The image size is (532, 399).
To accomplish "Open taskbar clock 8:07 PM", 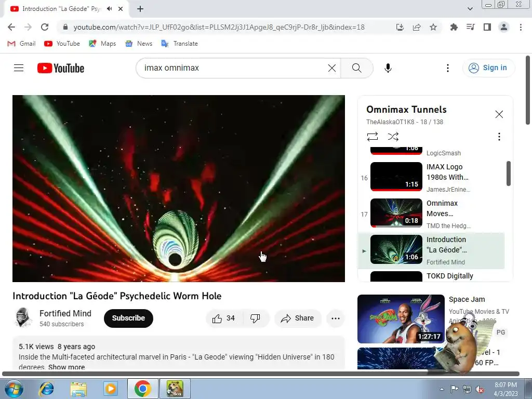I will 506,389.
